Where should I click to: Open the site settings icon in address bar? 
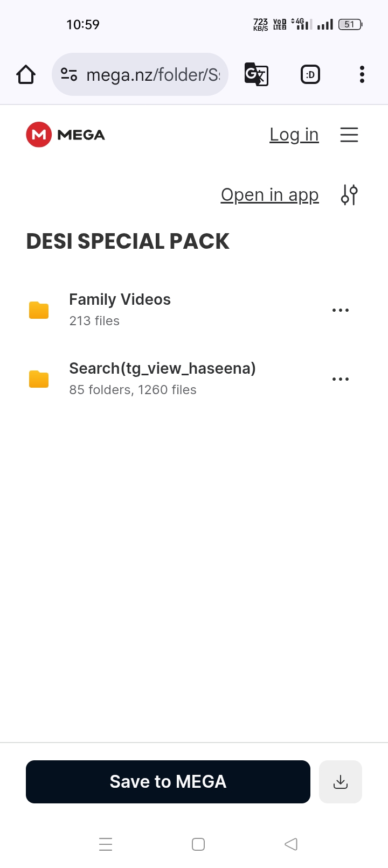69,74
